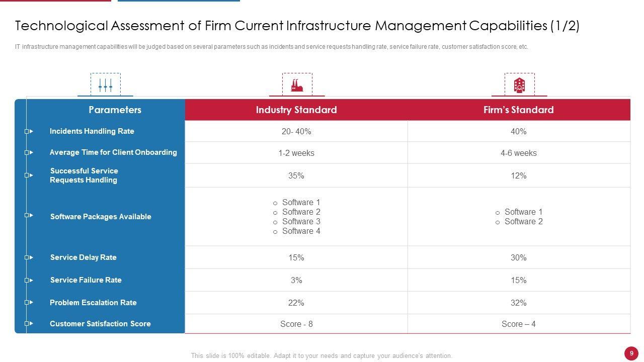
Task: Select the 4-6 weeks cell
Action: [518, 153]
